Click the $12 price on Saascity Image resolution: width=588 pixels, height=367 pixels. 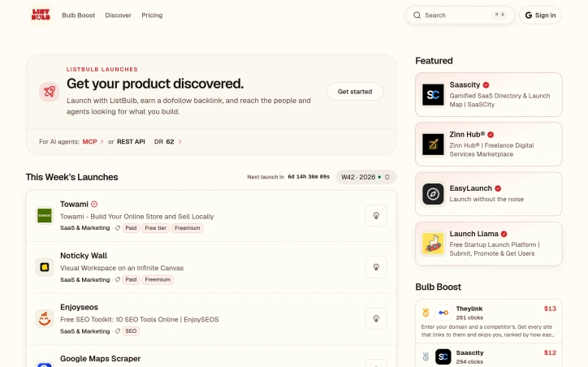coord(550,352)
